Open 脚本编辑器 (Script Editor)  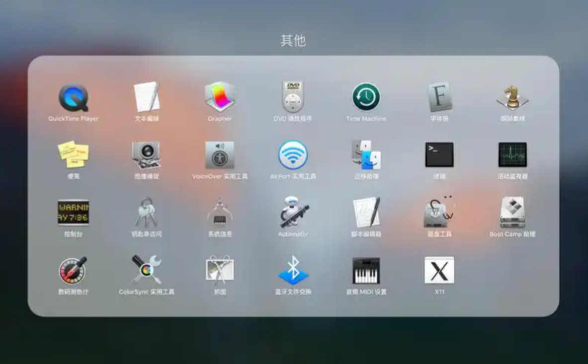[x=366, y=213]
